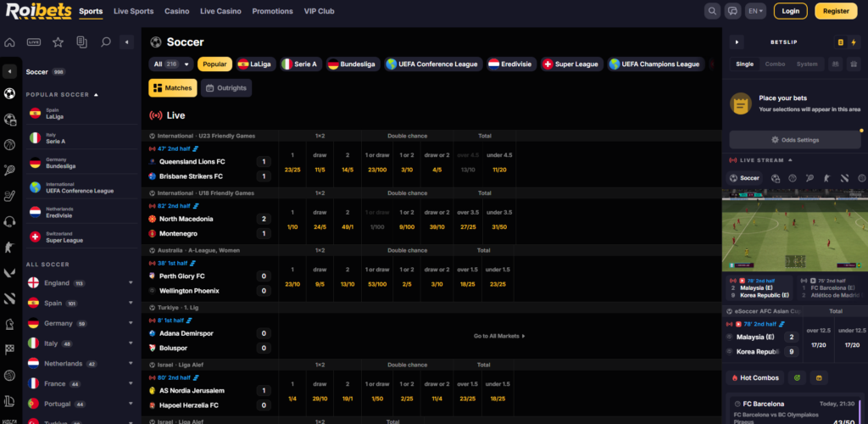The height and width of the screenshot is (424, 868).
Task: Open Odds Settings
Action: point(795,140)
